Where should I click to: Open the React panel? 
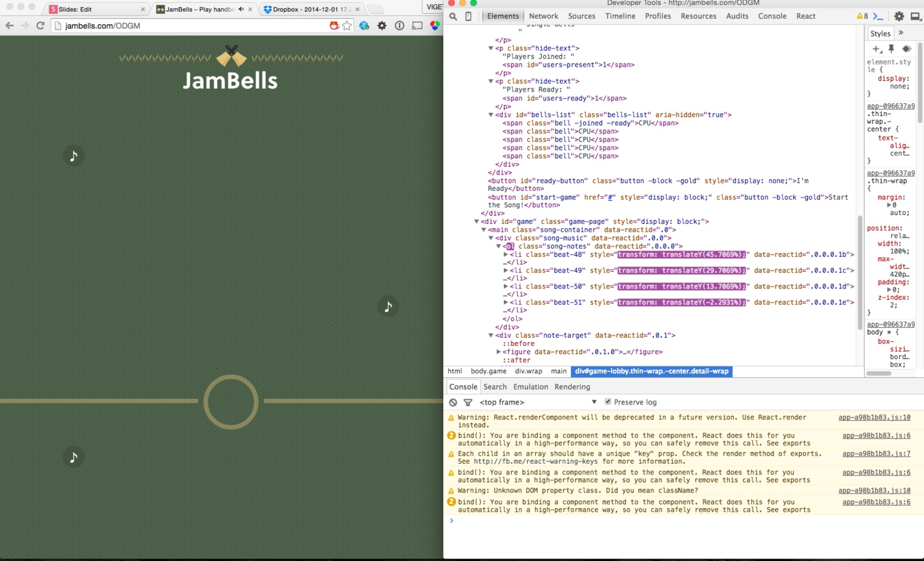click(806, 16)
